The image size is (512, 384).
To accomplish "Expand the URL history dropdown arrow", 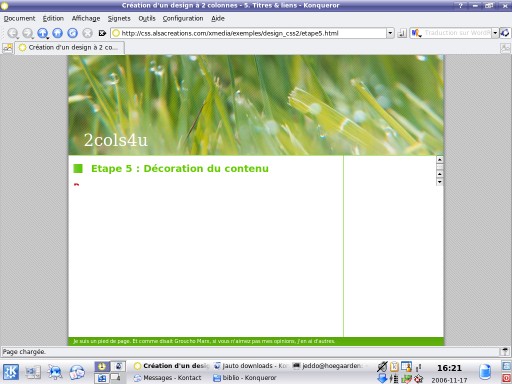I will (390, 33).
